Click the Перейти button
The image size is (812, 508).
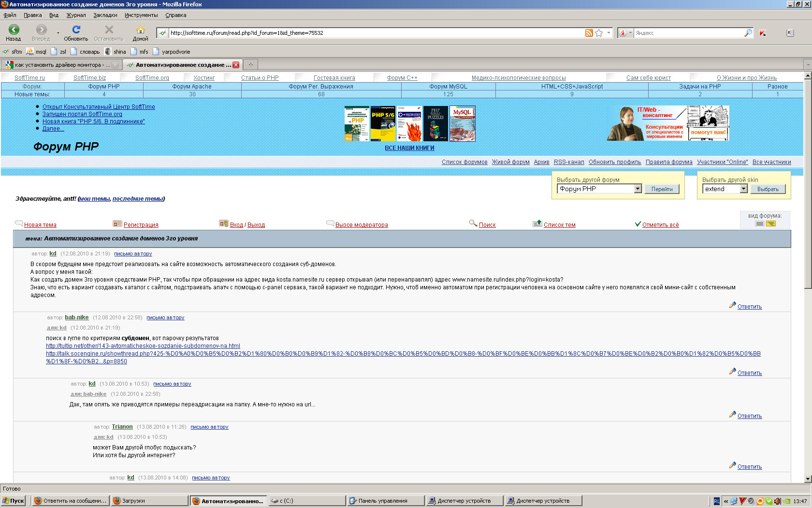coord(662,189)
